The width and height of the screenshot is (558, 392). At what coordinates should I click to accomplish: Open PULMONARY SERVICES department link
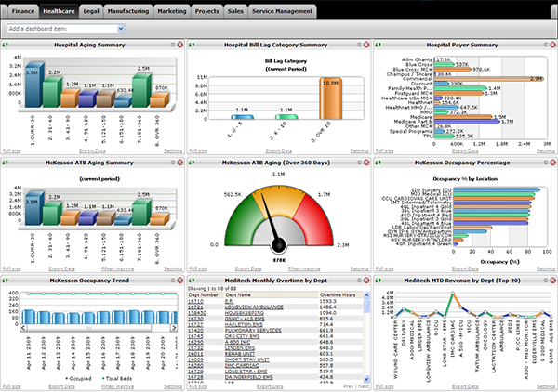pos(253,331)
